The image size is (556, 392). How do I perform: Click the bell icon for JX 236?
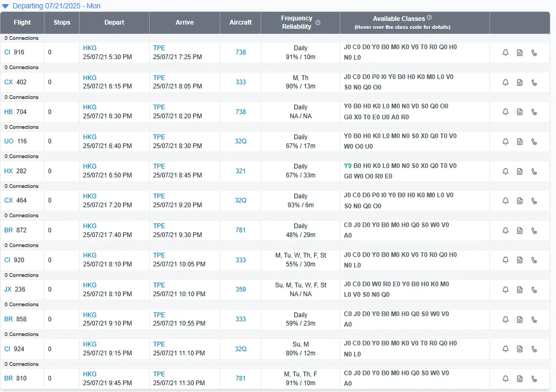pyautogui.click(x=506, y=290)
